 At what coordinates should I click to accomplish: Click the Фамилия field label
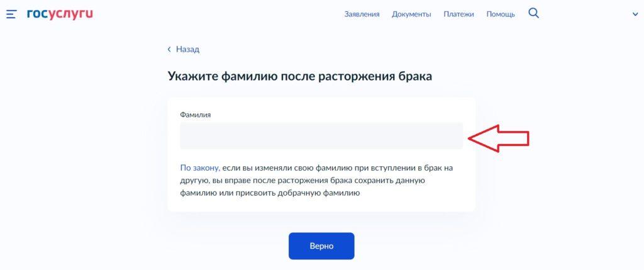[196, 115]
